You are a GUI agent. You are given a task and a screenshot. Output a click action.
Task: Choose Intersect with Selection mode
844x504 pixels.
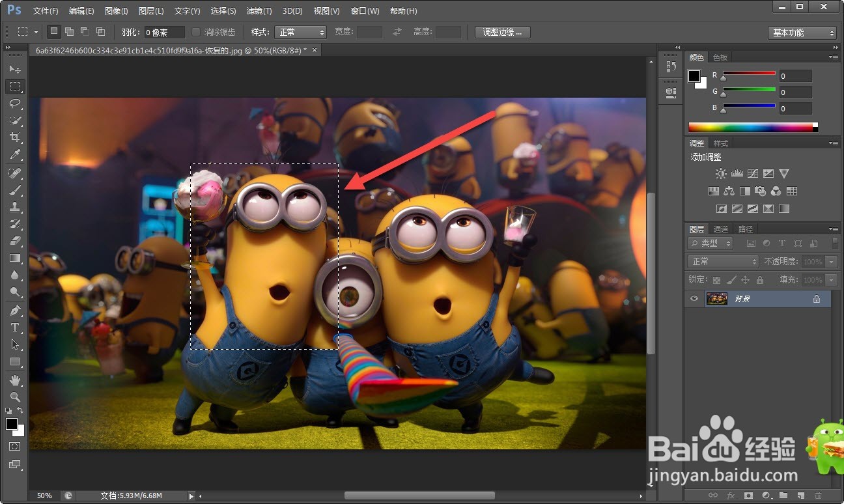[x=100, y=31]
